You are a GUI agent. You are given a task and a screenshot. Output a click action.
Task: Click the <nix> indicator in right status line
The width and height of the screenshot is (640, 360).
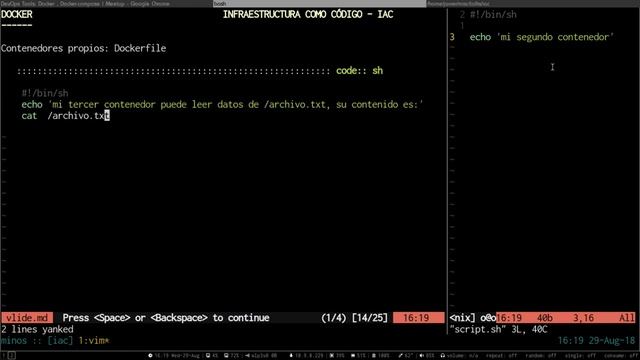[462, 318]
